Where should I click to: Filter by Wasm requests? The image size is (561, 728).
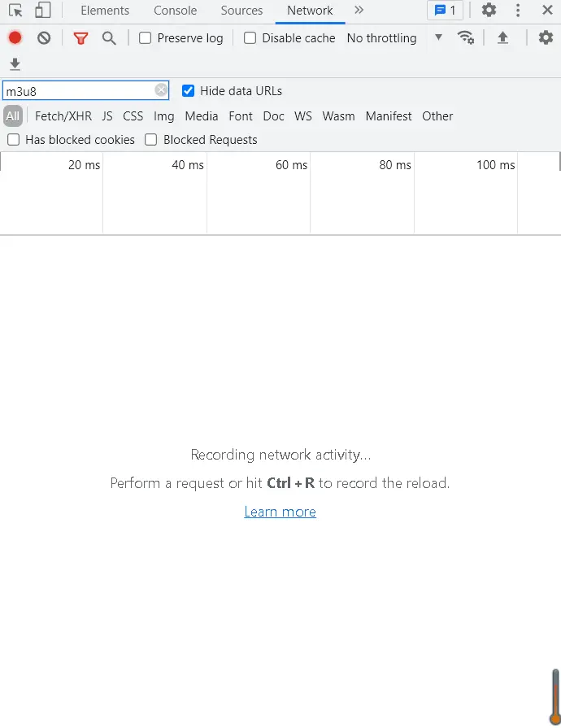(339, 116)
